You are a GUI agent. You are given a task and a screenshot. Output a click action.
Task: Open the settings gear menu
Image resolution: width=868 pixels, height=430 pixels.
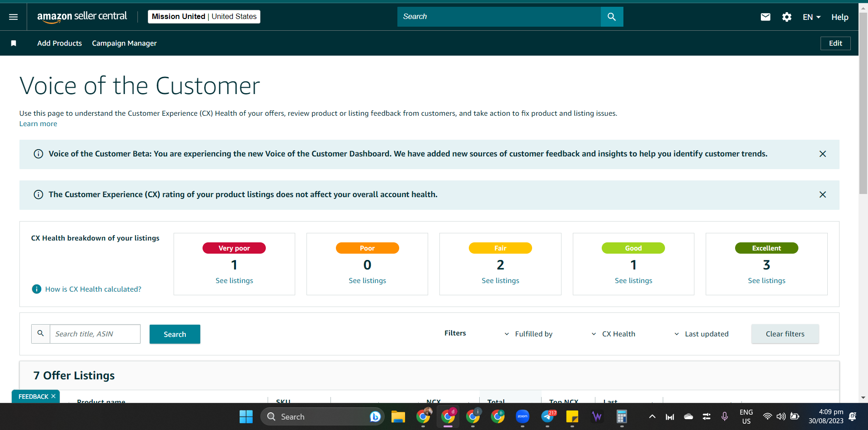click(787, 17)
